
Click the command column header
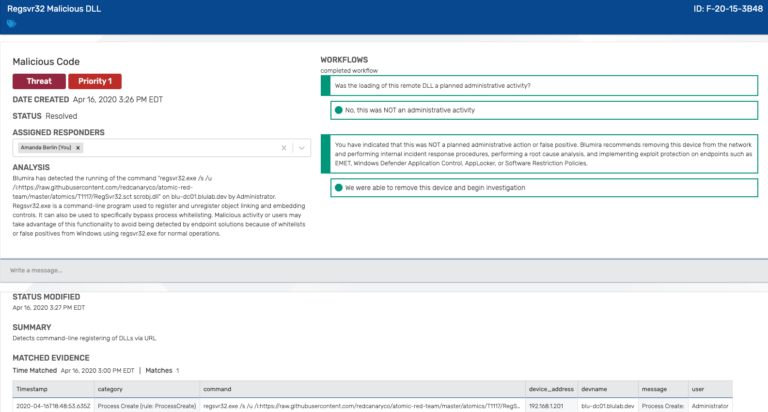pos(362,389)
